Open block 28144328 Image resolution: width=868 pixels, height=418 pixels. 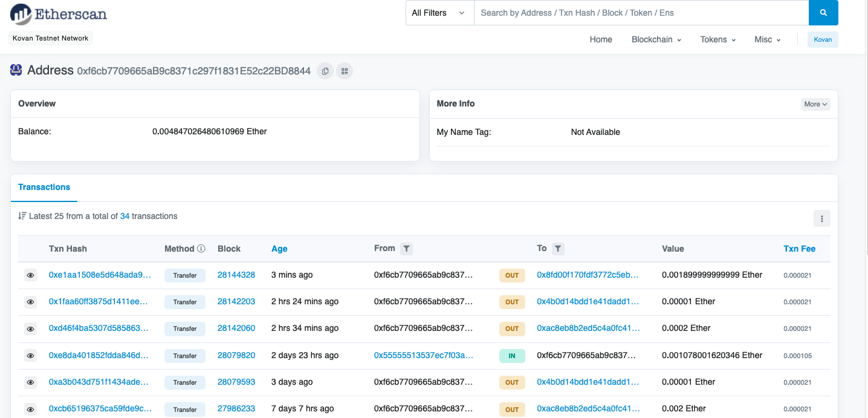236,275
